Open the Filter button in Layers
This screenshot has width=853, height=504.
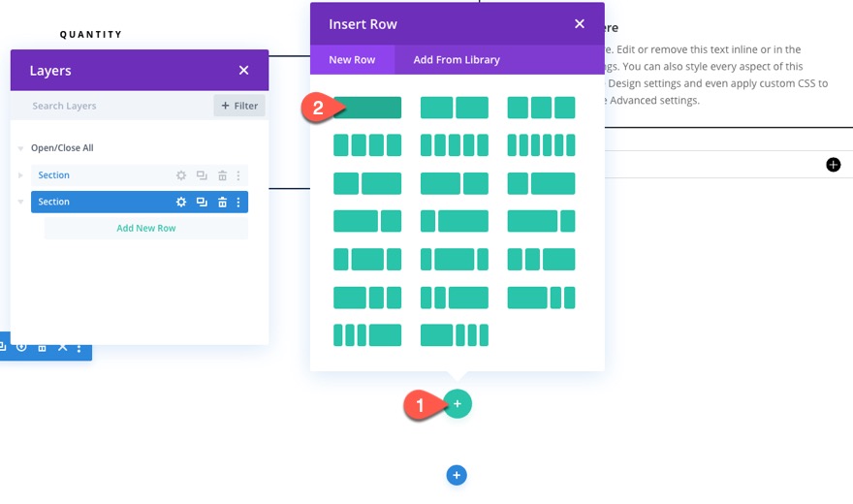[x=239, y=106]
